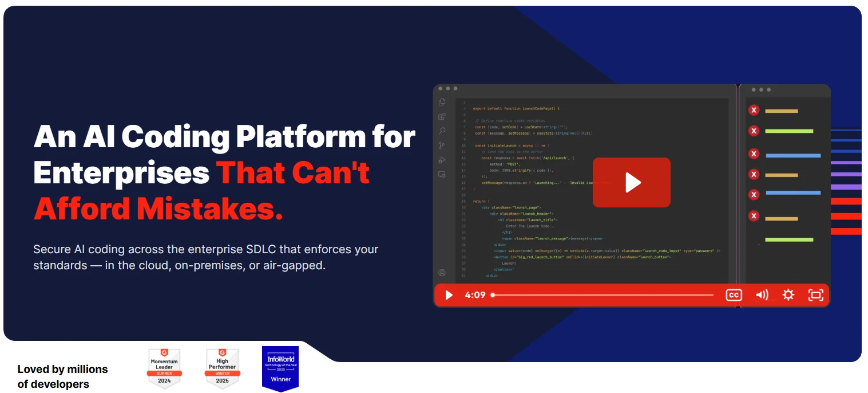
Task: Select the Explorer files icon in the editor sidebar
Action: (x=442, y=102)
